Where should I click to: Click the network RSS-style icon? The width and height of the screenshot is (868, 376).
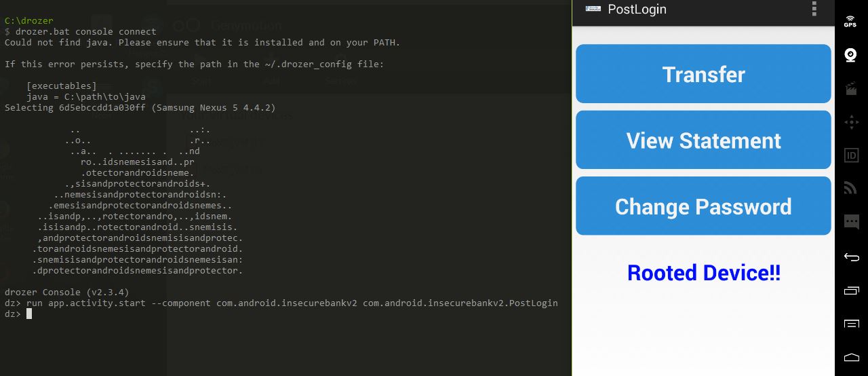[x=850, y=188]
